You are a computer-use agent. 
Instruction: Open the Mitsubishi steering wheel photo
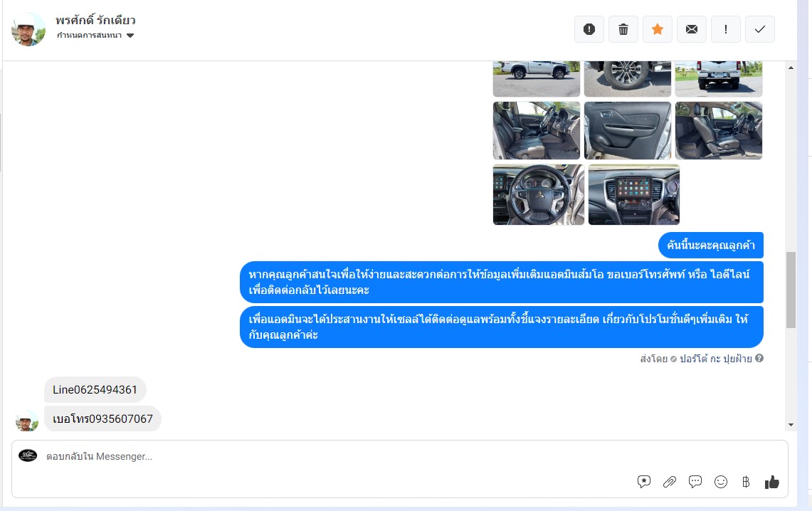coord(539,195)
